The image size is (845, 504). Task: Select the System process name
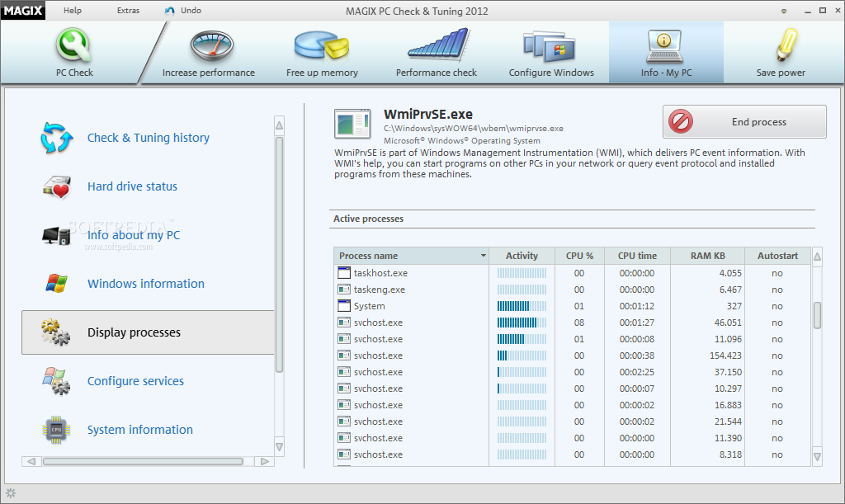(x=369, y=306)
